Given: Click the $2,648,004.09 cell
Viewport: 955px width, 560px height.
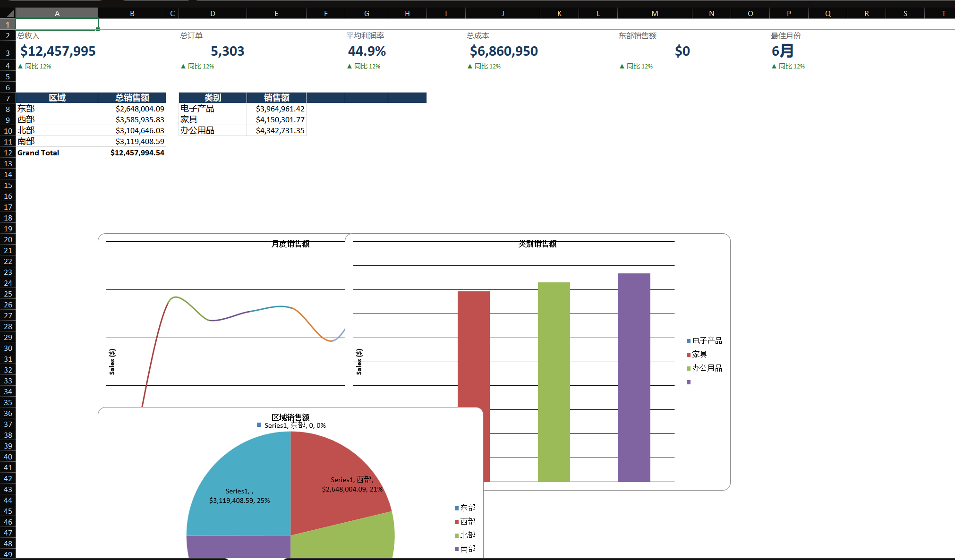Looking at the screenshot, I should 132,109.
